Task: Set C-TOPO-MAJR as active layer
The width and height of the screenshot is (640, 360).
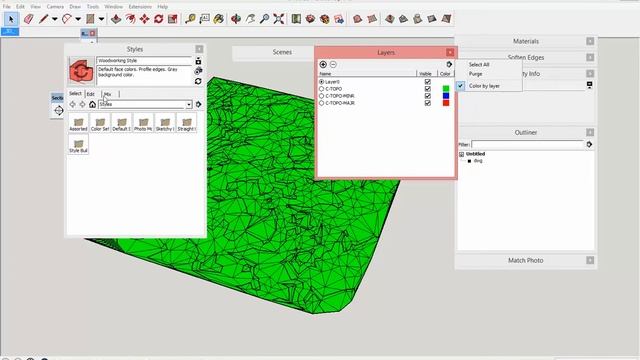Action: tap(321, 103)
